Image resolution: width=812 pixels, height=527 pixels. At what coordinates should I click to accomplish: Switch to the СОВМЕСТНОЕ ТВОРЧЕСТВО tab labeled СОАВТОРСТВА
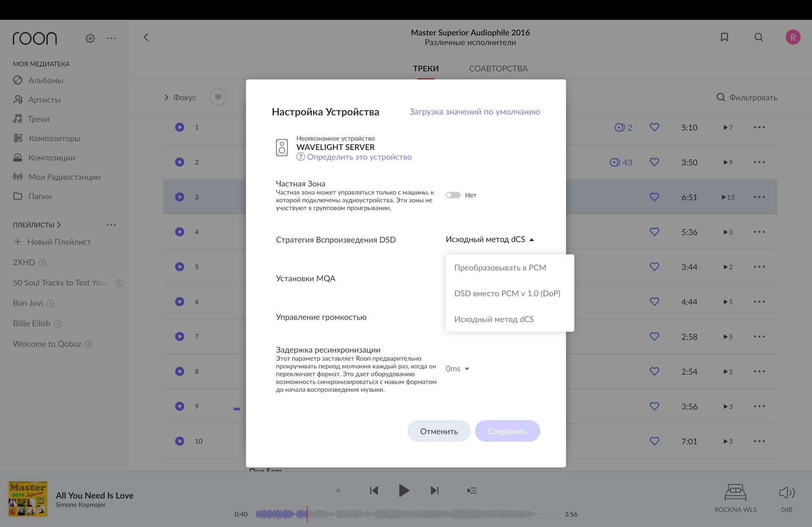click(498, 68)
